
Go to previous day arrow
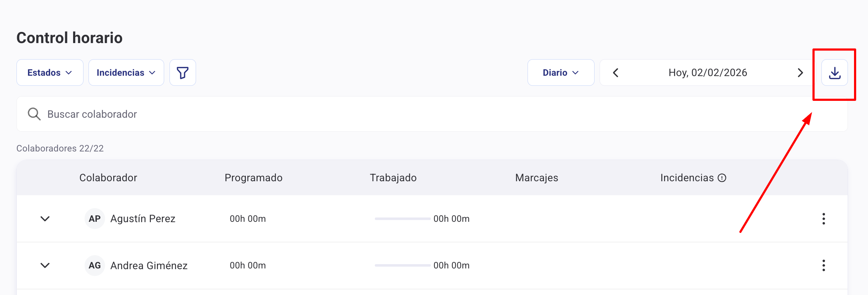616,73
